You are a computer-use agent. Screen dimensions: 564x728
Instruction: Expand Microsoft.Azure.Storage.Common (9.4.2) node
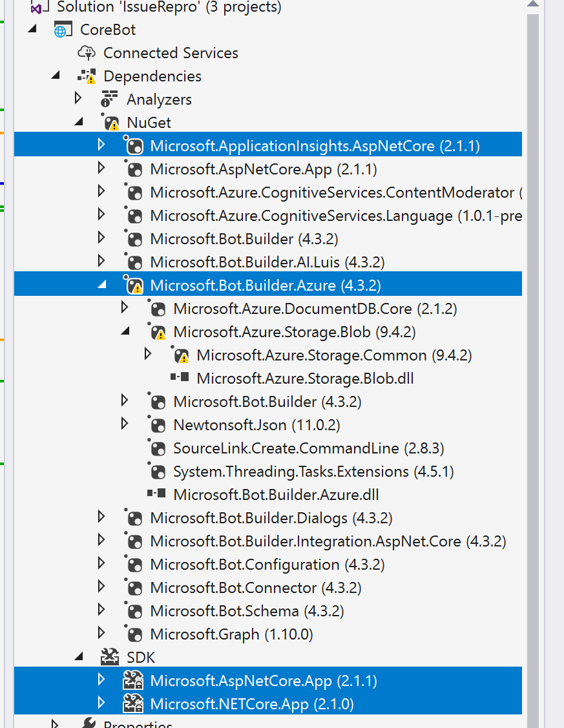click(147, 354)
